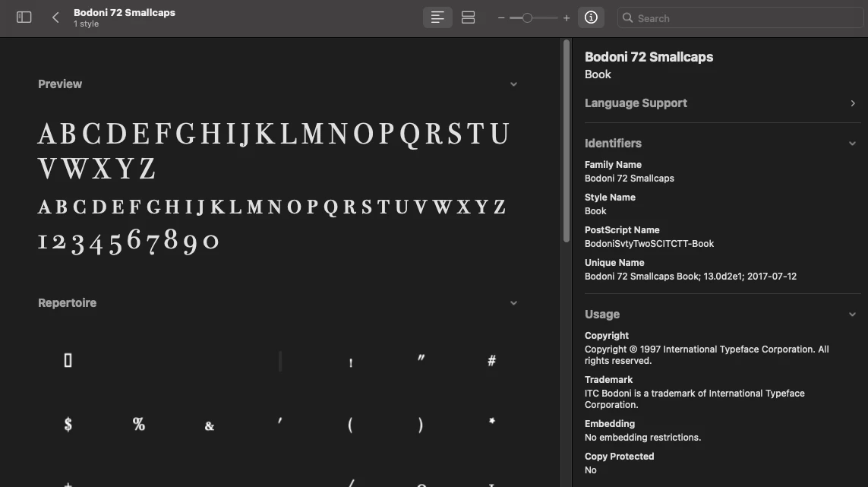Select the missing glyph box character
The width and height of the screenshot is (868, 487).
pos(68,361)
